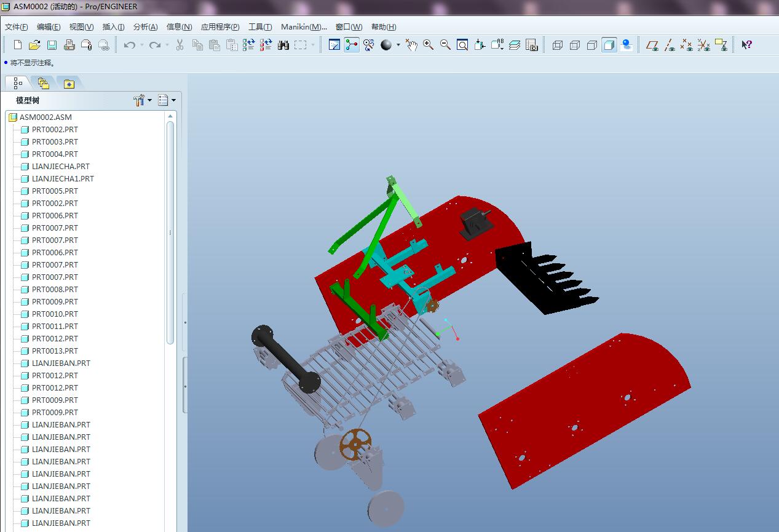Toggle annotation display icon

click(721, 45)
